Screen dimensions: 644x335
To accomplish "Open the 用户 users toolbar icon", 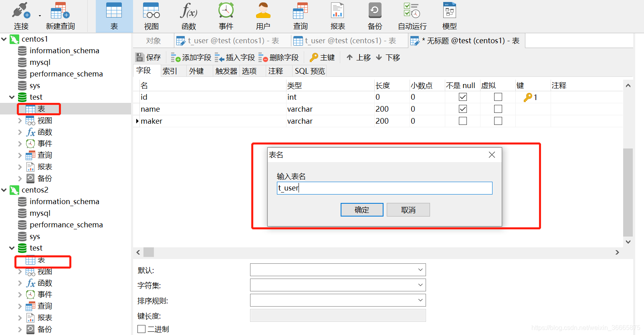I will (x=263, y=16).
